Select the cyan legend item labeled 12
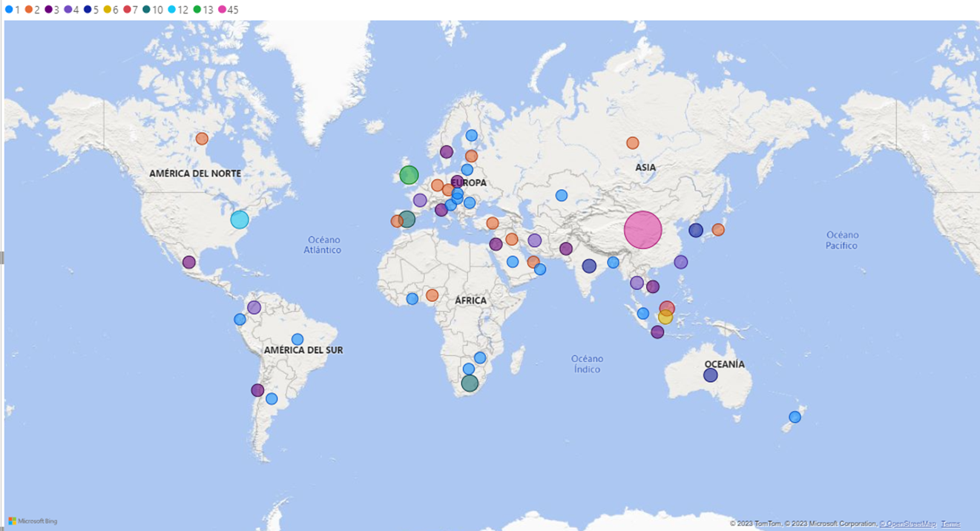The width and height of the screenshot is (980, 531). click(x=177, y=10)
